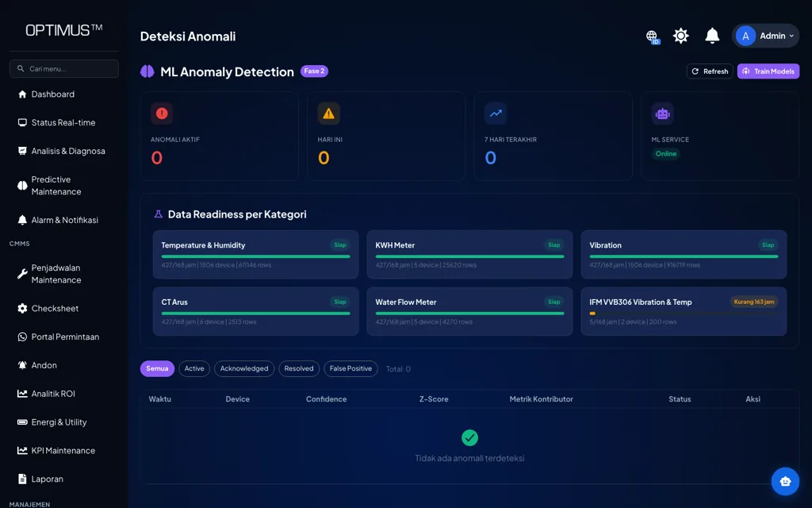Open the Laporan link

coord(47,479)
